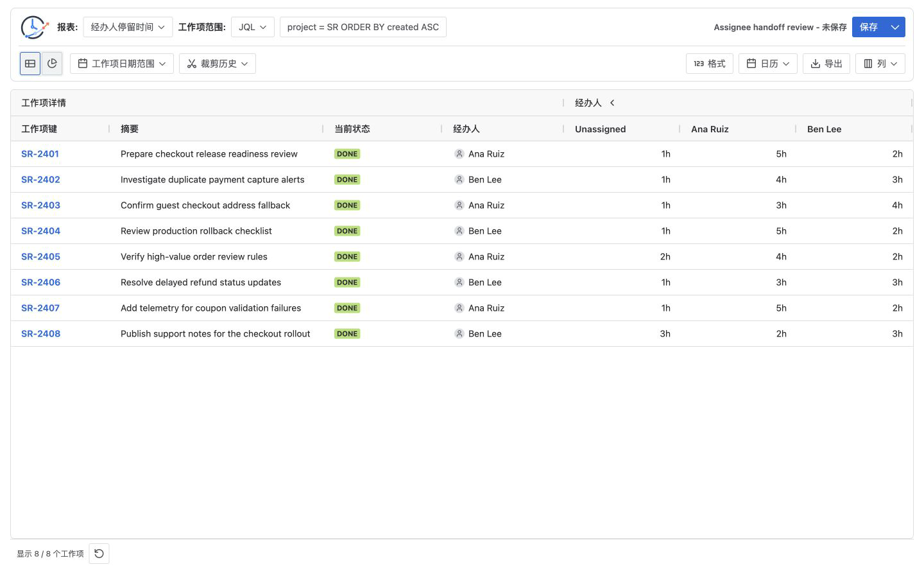
Task: Edit the JQL query input field
Action: (x=363, y=27)
